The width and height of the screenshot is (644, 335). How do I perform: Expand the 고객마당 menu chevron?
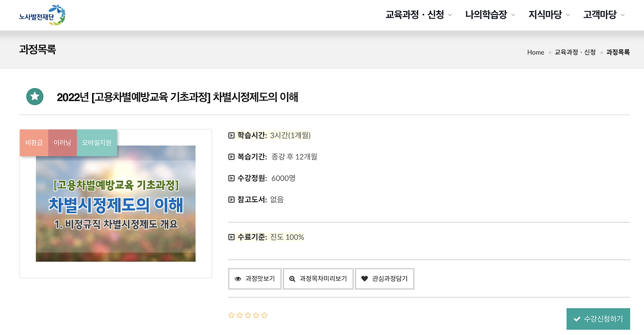click(623, 15)
